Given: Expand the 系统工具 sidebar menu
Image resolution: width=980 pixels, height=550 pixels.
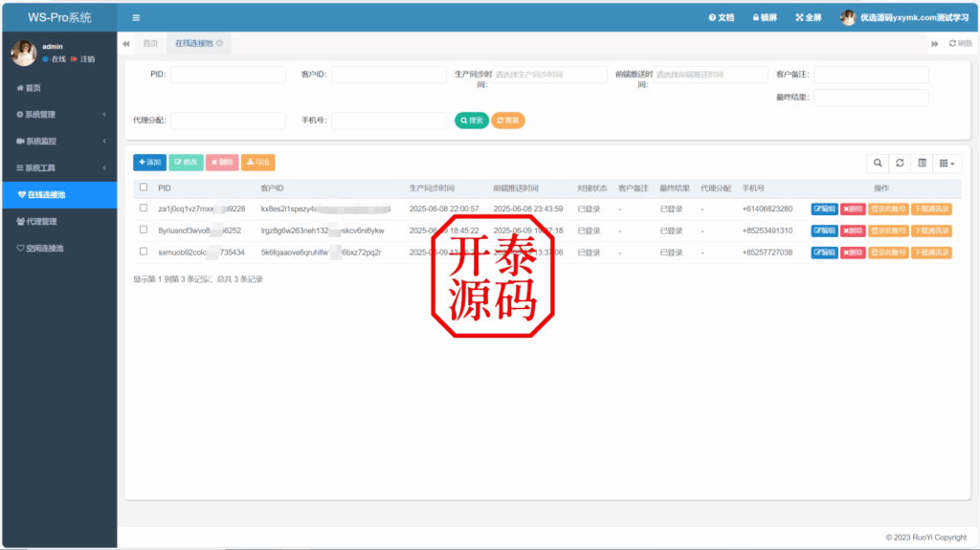Looking at the screenshot, I should click(59, 168).
